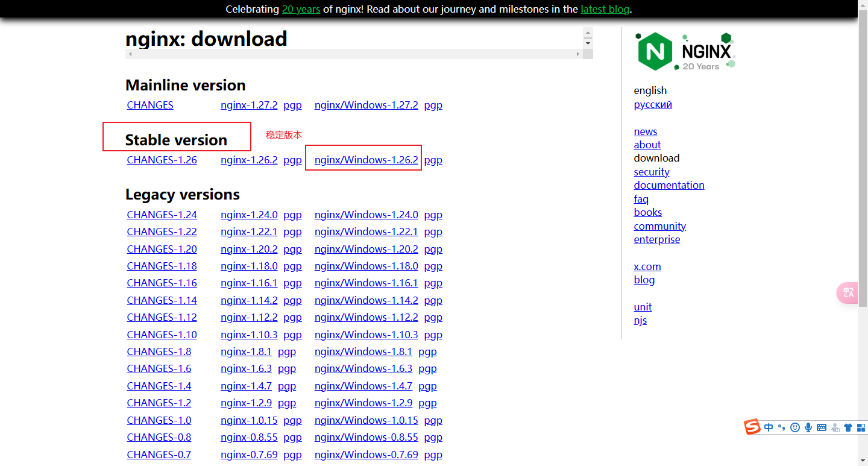Open the CHANGES-1.14 link
Image resolution: width=868 pixels, height=466 pixels.
click(x=162, y=300)
